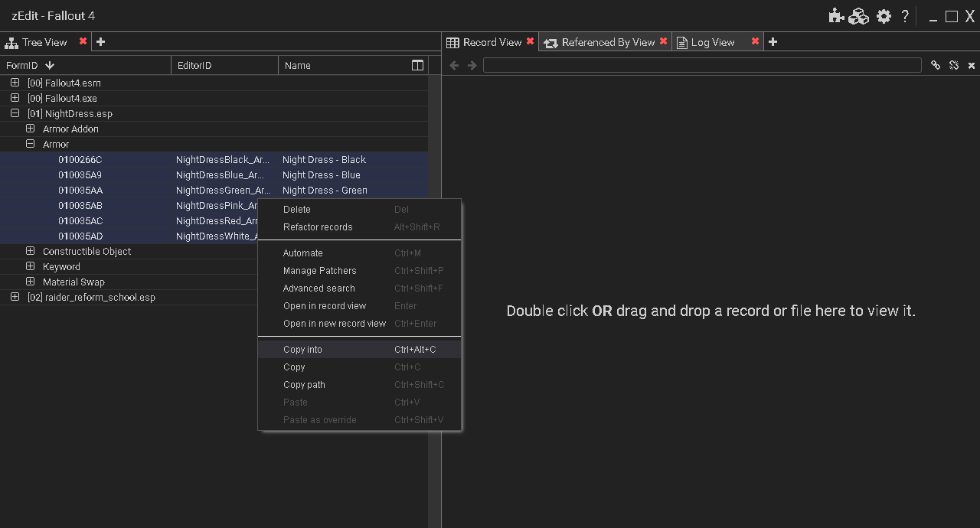Close the Referenced By View tab
Screen dimensions: 980x528
point(663,41)
